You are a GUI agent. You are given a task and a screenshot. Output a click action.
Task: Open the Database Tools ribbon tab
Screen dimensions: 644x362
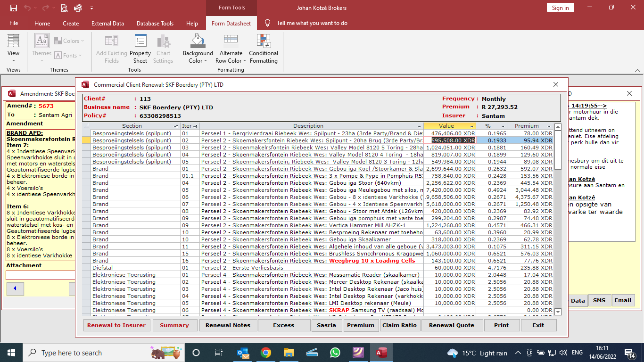(x=155, y=24)
